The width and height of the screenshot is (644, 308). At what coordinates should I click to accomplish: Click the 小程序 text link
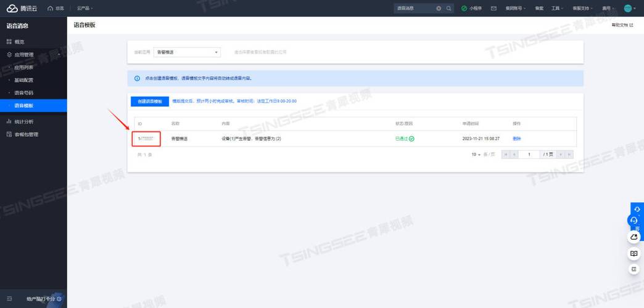pos(475,8)
